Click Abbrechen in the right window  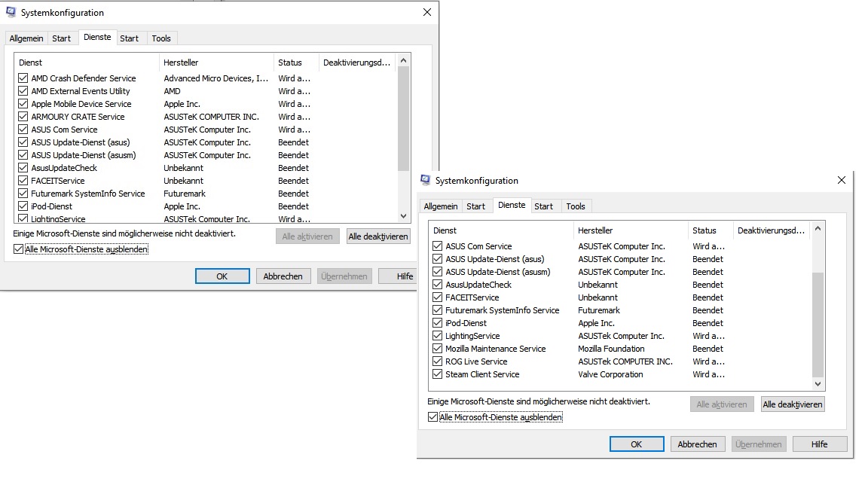[x=698, y=444]
